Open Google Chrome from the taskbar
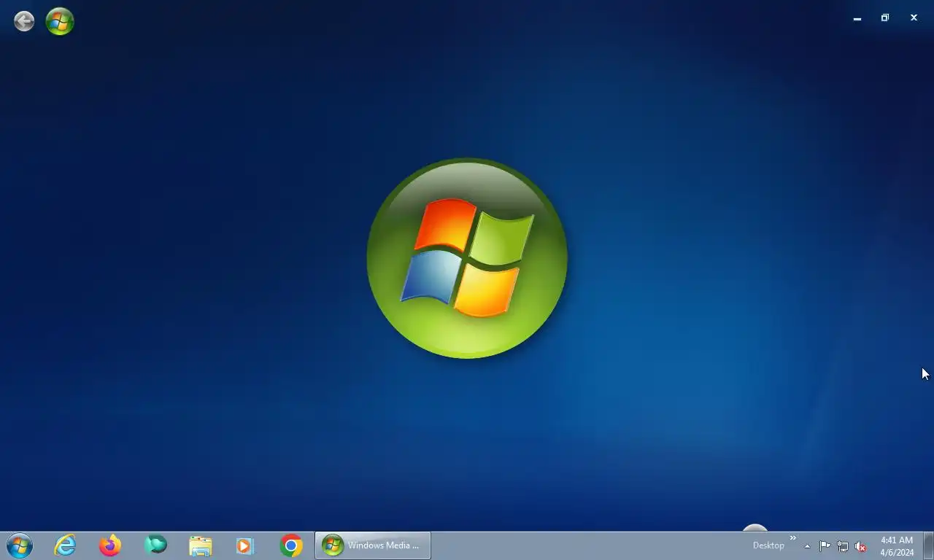The image size is (934, 560). point(291,545)
